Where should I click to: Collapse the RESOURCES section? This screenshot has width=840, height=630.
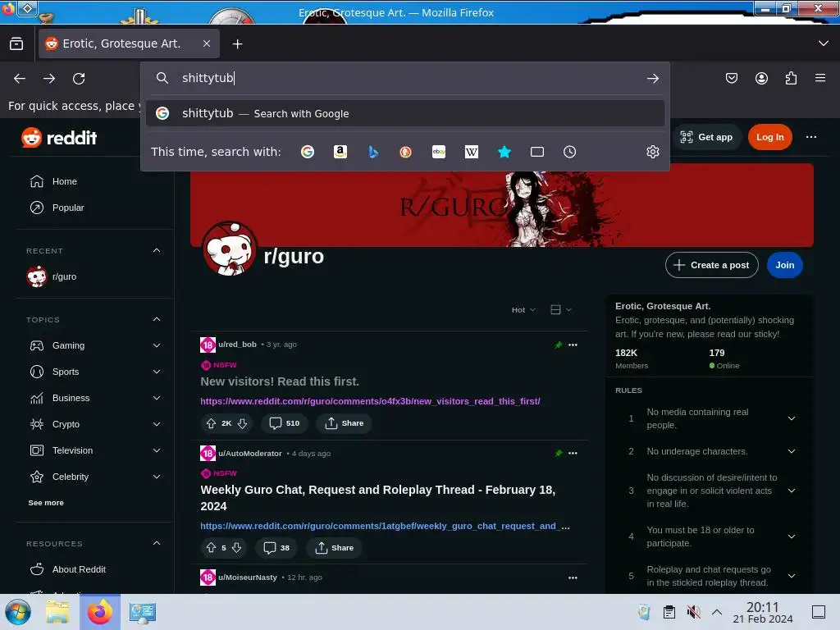coord(157,543)
